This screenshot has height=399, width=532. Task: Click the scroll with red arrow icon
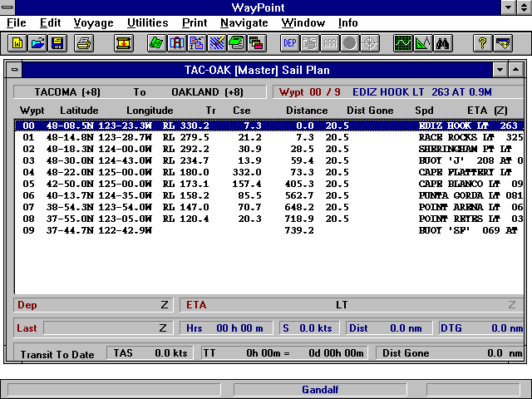tap(124, 43)
